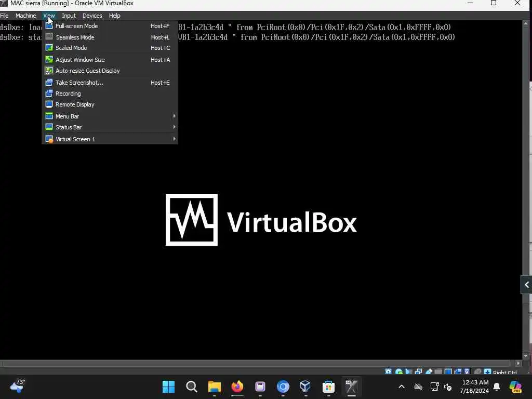This screenshot has height=399, width=532.
Task: Show hidden system tray icons
Action: pyautogui.click(x=402, y=387)
